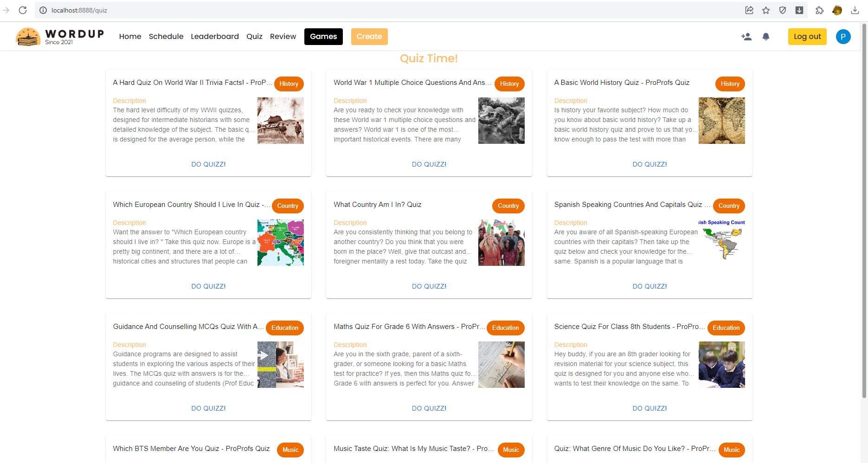Open the Schedule page

(166, 37)
